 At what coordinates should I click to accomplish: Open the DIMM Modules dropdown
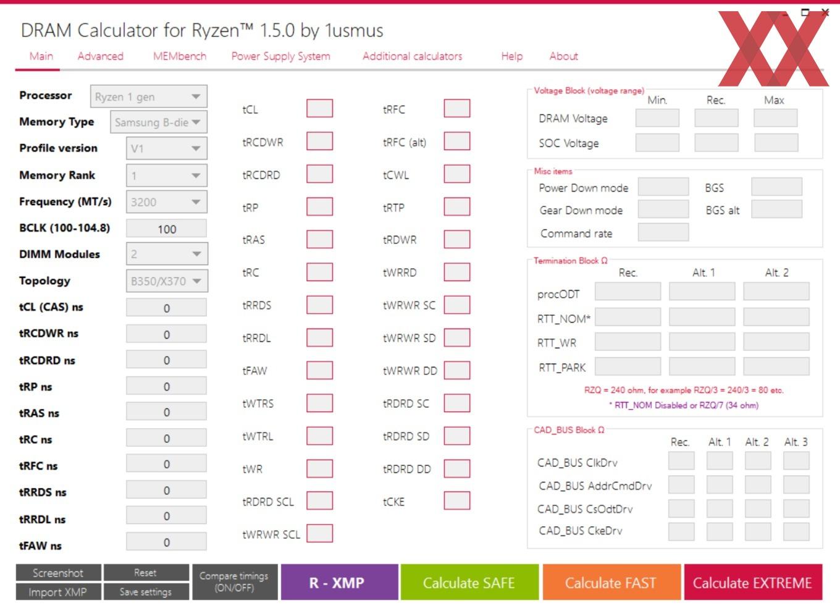pyautogui.click(x=167, y=254)
